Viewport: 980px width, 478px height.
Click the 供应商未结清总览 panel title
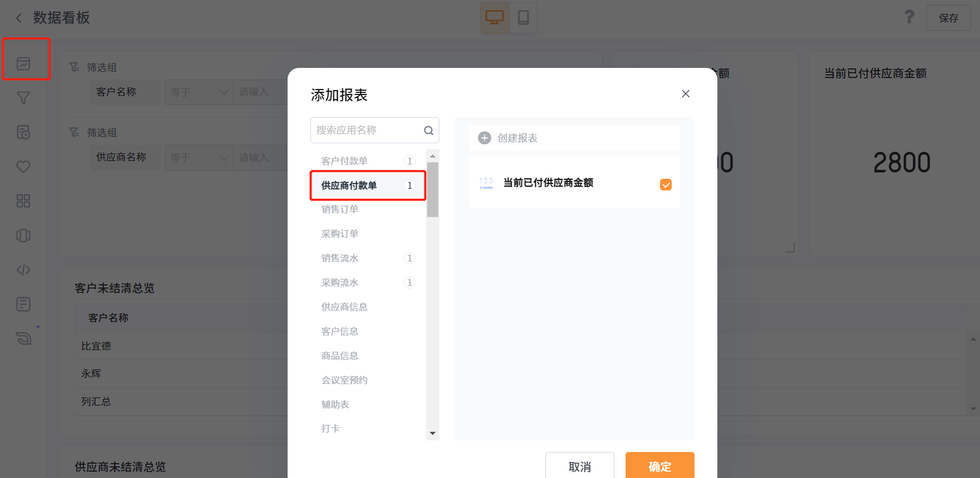[120, 467]
